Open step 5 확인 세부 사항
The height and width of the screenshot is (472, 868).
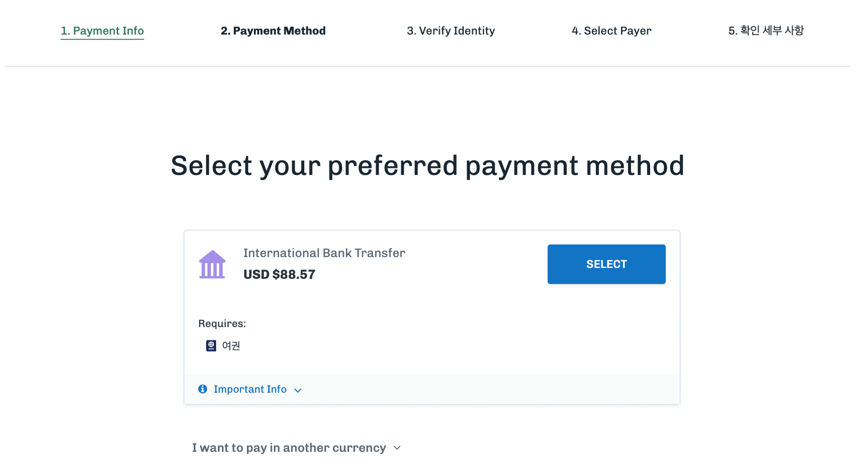[x=766, y=30]
